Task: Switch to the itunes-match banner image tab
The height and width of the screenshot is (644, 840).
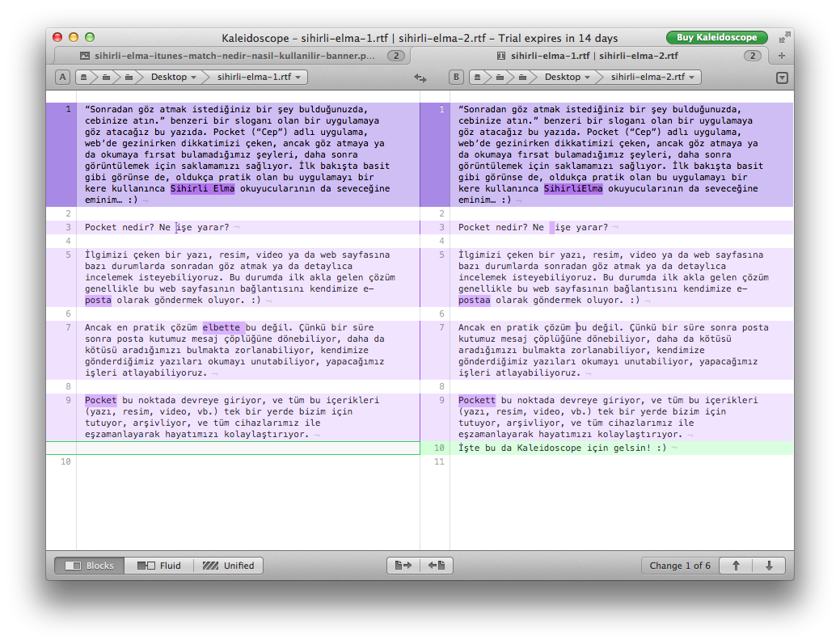Action: tap(229, 56)
